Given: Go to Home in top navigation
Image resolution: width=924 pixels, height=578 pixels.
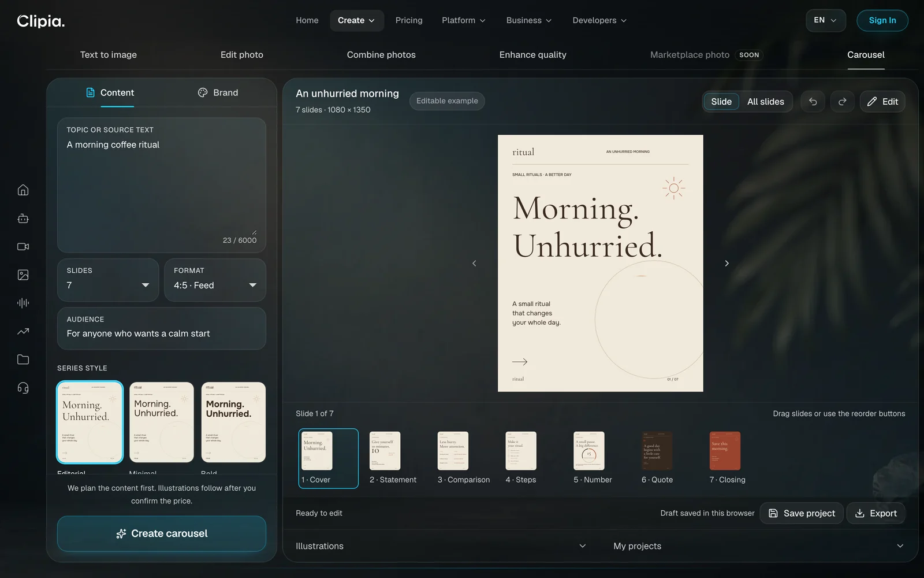Looking at the screenshot, I should [307, 20].
